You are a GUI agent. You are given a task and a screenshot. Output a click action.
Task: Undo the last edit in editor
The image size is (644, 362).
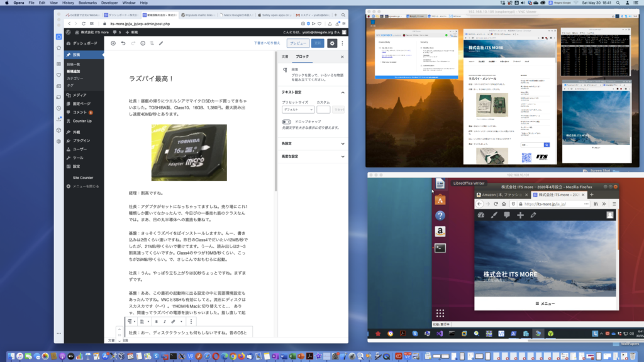click(123, 43)
